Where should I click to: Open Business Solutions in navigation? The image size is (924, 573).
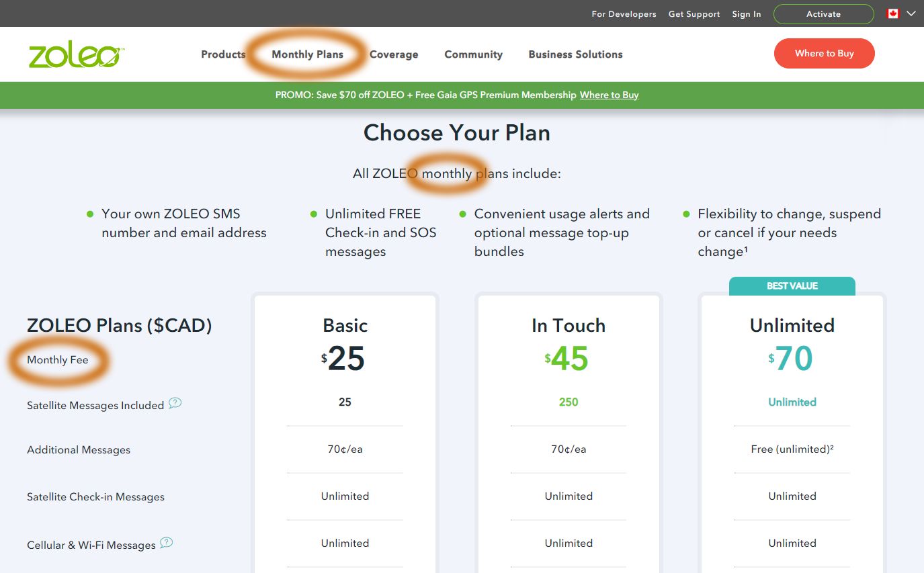coord(575,54)
